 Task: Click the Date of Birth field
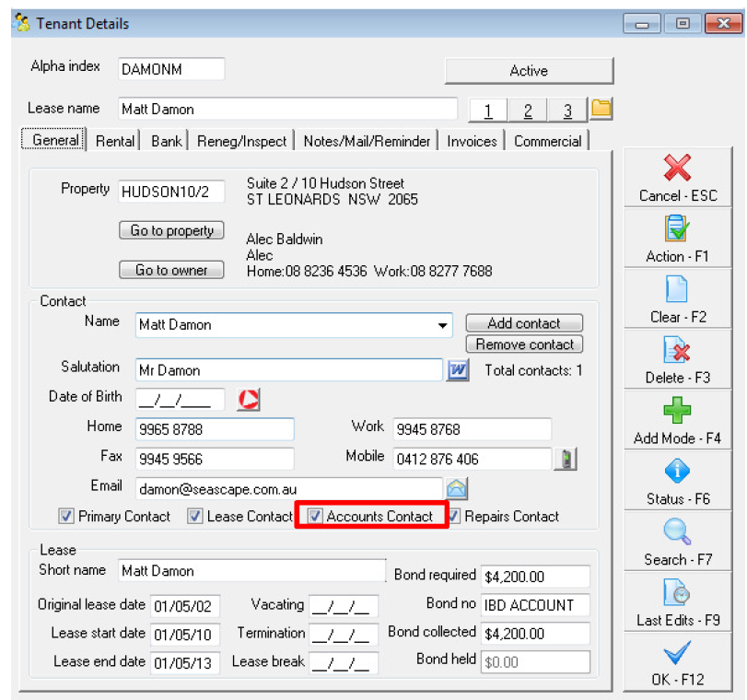click(x=180, y=400)
